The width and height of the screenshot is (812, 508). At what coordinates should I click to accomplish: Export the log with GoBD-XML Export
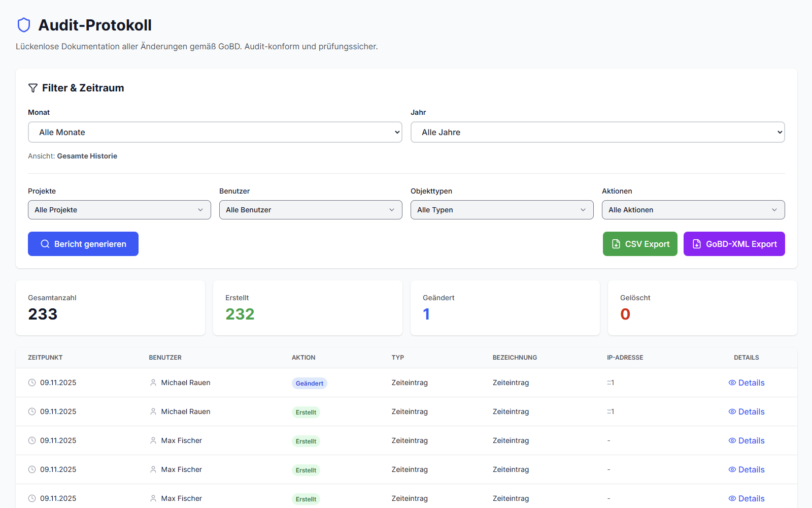click(734, 244)
